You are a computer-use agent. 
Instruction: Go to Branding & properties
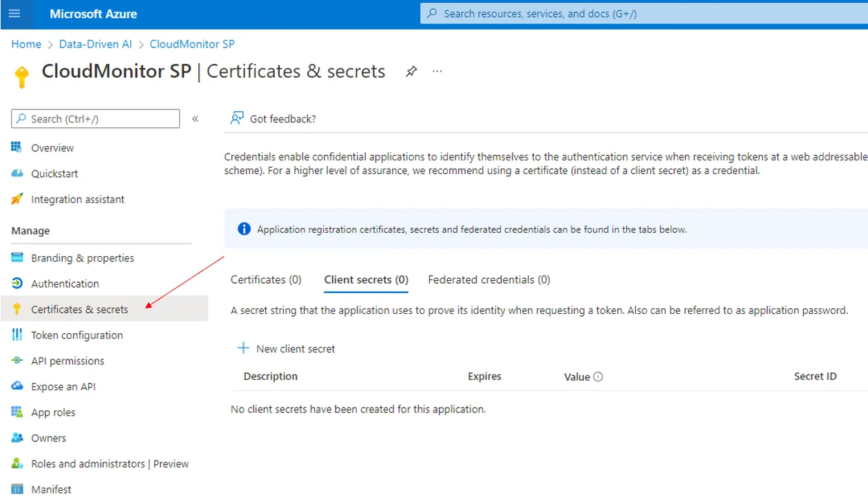click(83, 257)
